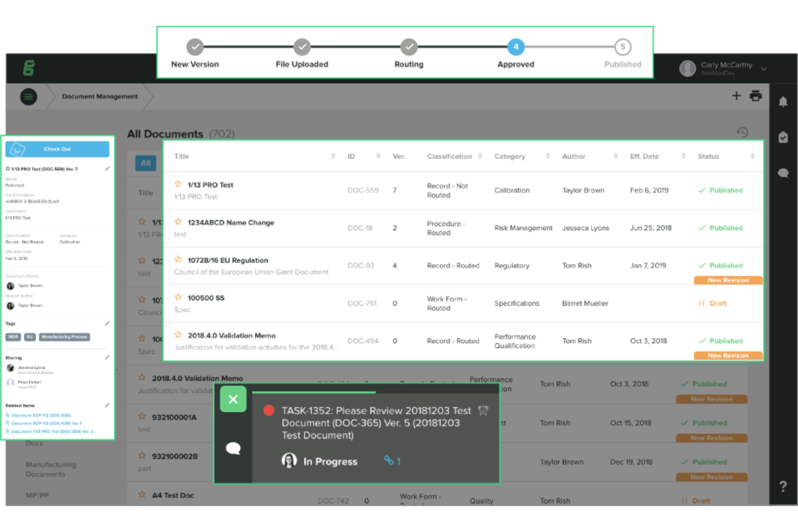Image resolution: width=798 pixels, height=532 pixels.
Task: Open MP/PP in the left sidebar
Action: click(x=37, y=495)
